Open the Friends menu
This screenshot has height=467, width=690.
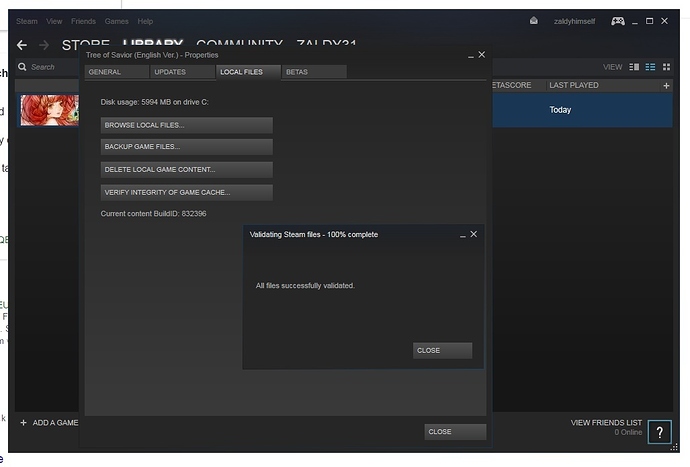pos(83,21)
